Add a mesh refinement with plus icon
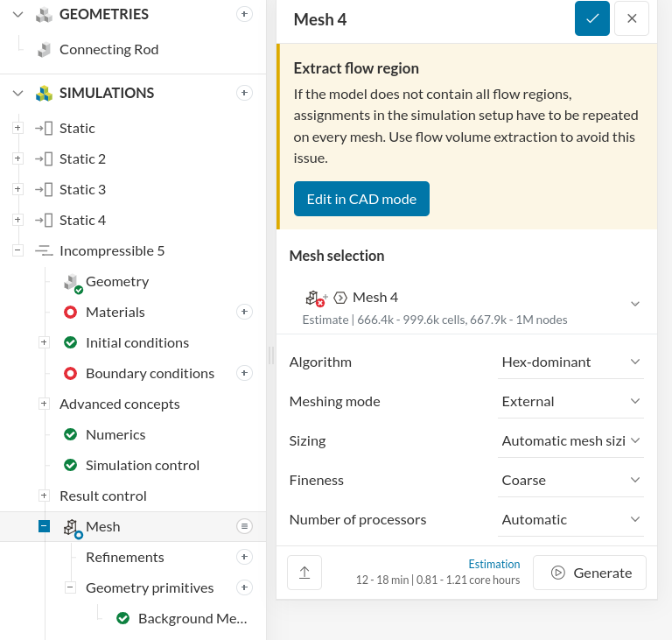672x640 pixels. [x=245, y=557]
